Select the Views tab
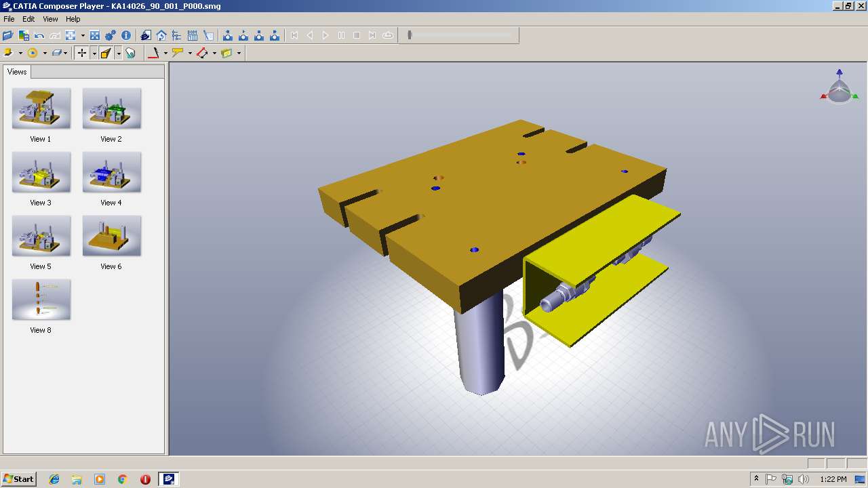The image size is (868, 488). [x=17, y=72]
